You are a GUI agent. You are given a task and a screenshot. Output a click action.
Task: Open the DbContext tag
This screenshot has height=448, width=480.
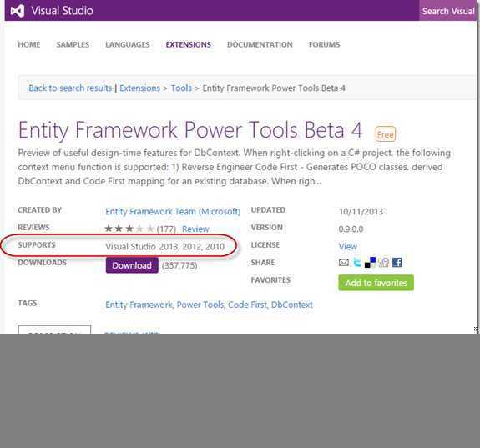pyautogui.click(x=292, y=305)
